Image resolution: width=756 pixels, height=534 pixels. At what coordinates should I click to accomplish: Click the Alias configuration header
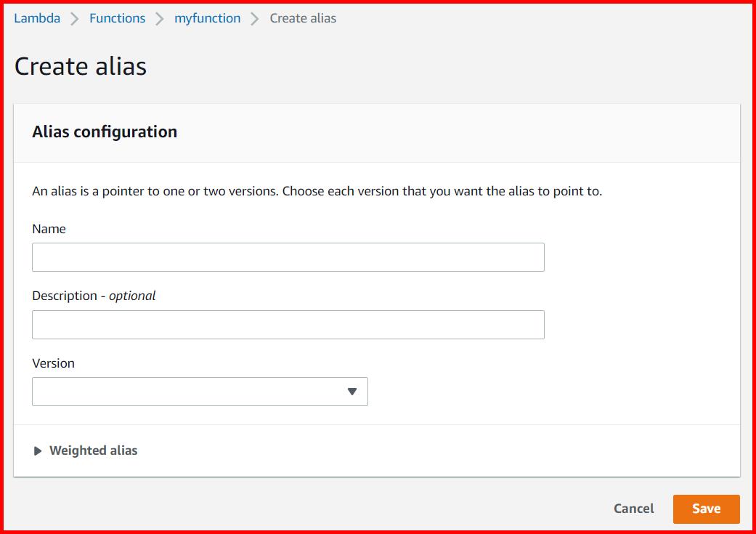pyautogui.click(x=105, y=132)
